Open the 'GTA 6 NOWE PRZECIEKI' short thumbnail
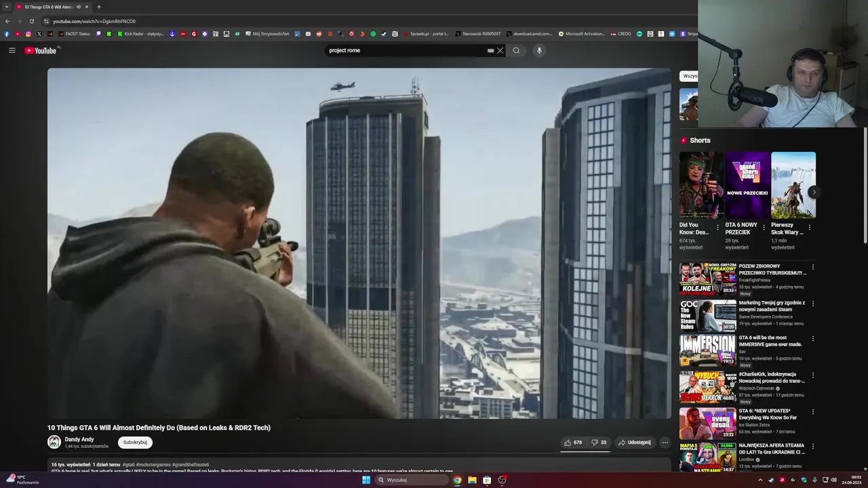This screenshot has height=488, width=868. [747, 185]
